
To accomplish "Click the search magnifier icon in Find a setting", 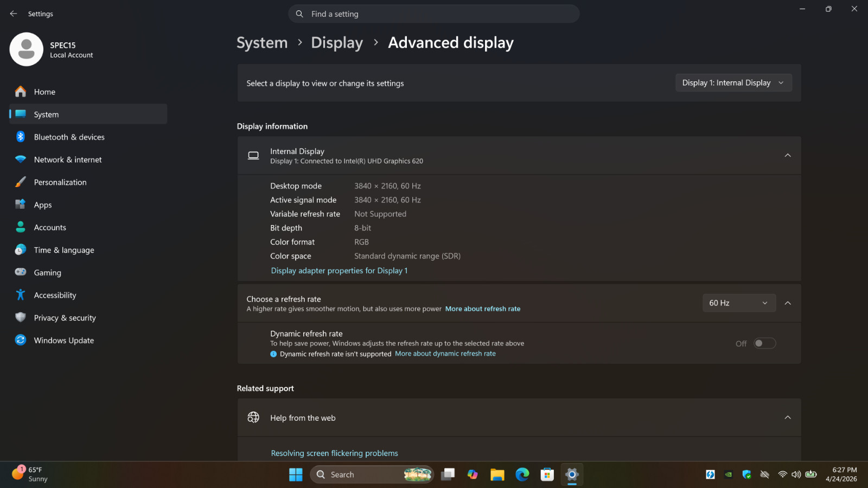I will 299,14.
